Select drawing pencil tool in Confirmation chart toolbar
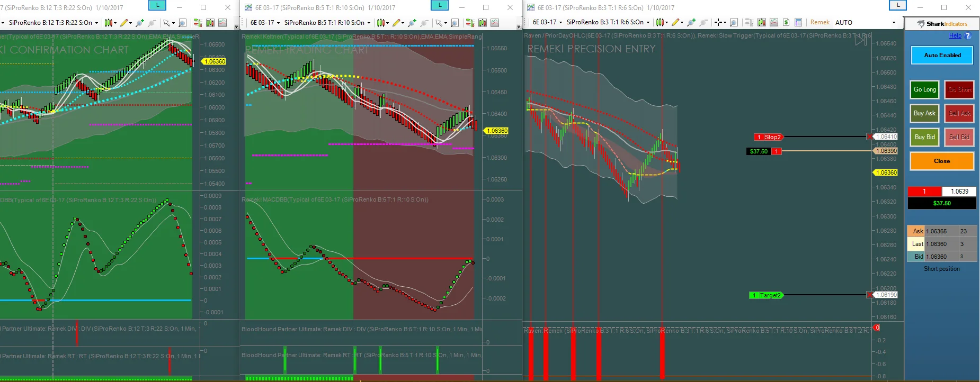Image resolution: width=980 pixels, height=382 pixels. (x=124, y=23)
